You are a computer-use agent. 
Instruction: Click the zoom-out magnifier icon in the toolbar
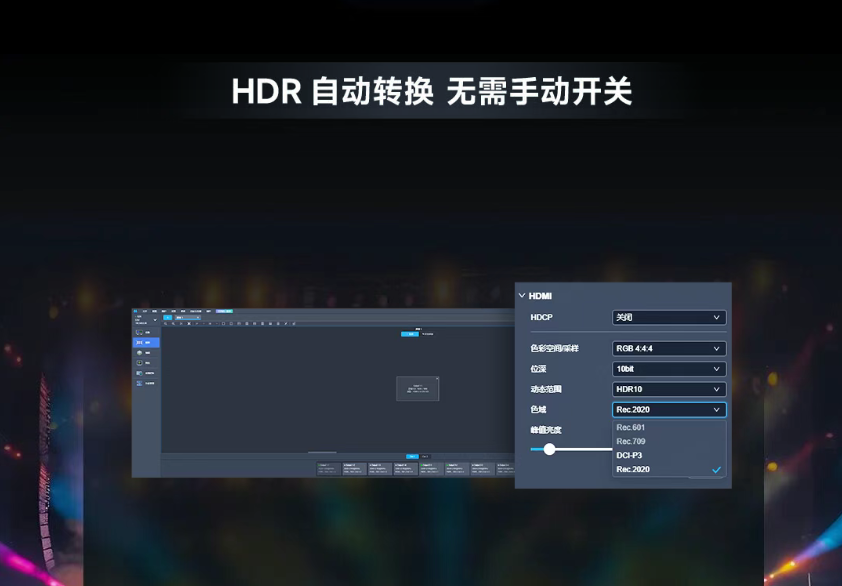[174, 322]
